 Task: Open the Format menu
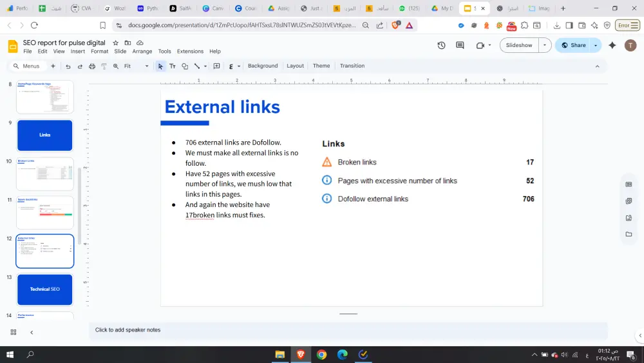click(x=99, y=52)
